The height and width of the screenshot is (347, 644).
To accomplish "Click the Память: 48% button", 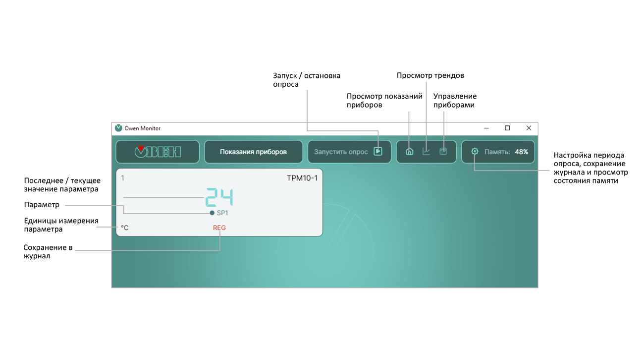I will click(498, 152).
